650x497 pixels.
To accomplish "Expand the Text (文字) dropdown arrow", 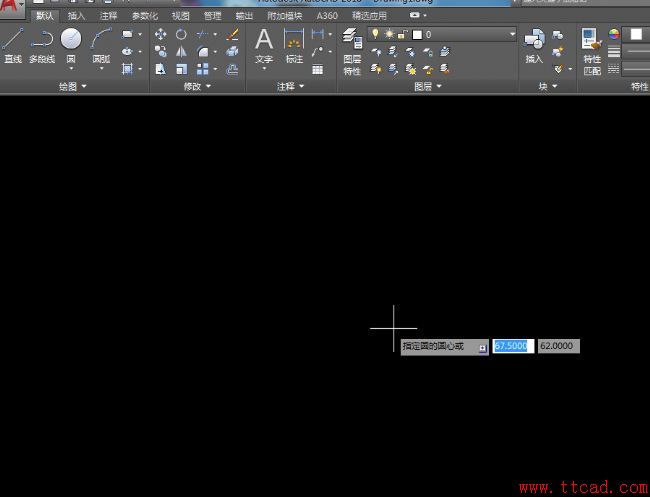I will click(264, 68).
